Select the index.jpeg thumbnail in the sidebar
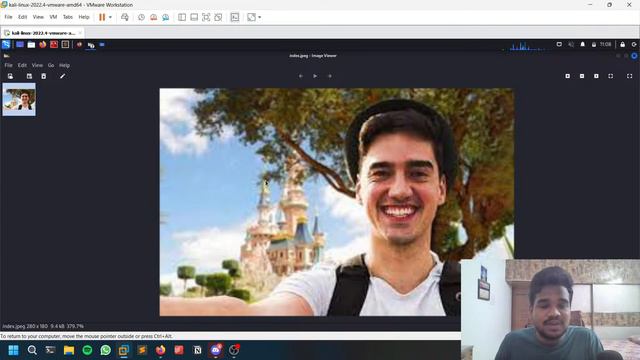 (x=19, y=100)
